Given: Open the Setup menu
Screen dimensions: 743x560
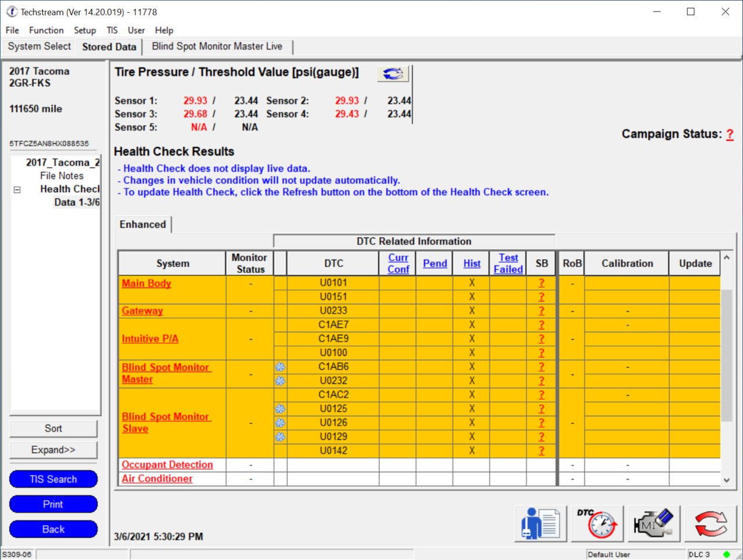Looking at the screenshot, I should pyautogui.click(x=85, y=30).
